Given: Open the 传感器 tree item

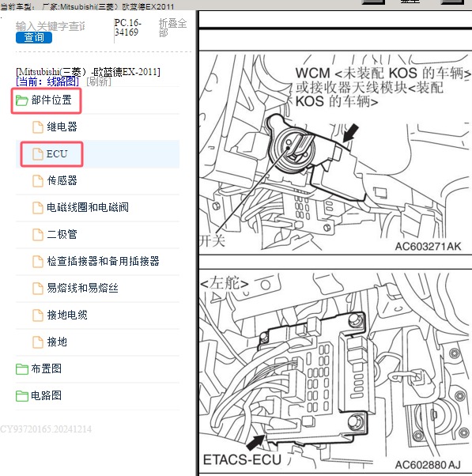Looking at the screenshot, I should tap(62, 180).
